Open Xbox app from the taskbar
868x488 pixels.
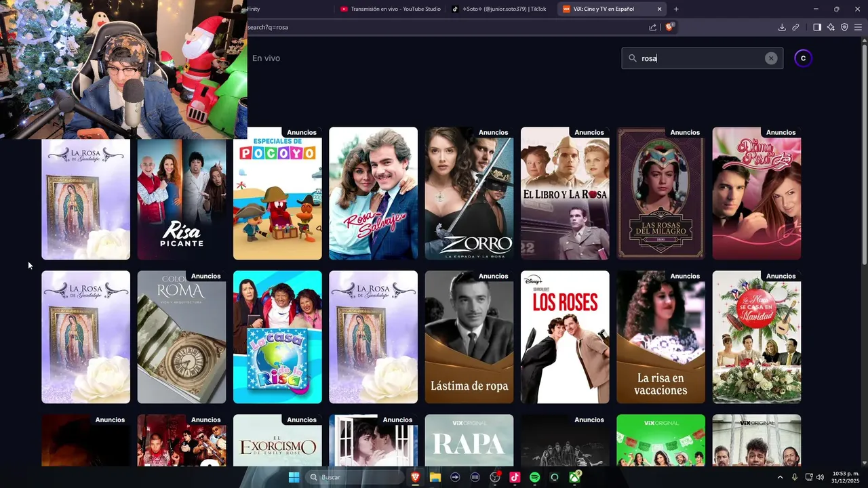coord(574,477)
